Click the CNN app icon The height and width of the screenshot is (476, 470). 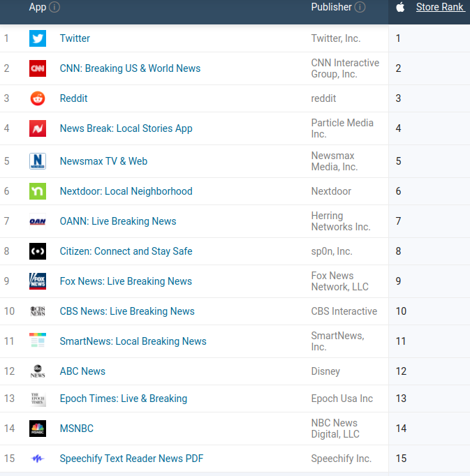(38, 68)
